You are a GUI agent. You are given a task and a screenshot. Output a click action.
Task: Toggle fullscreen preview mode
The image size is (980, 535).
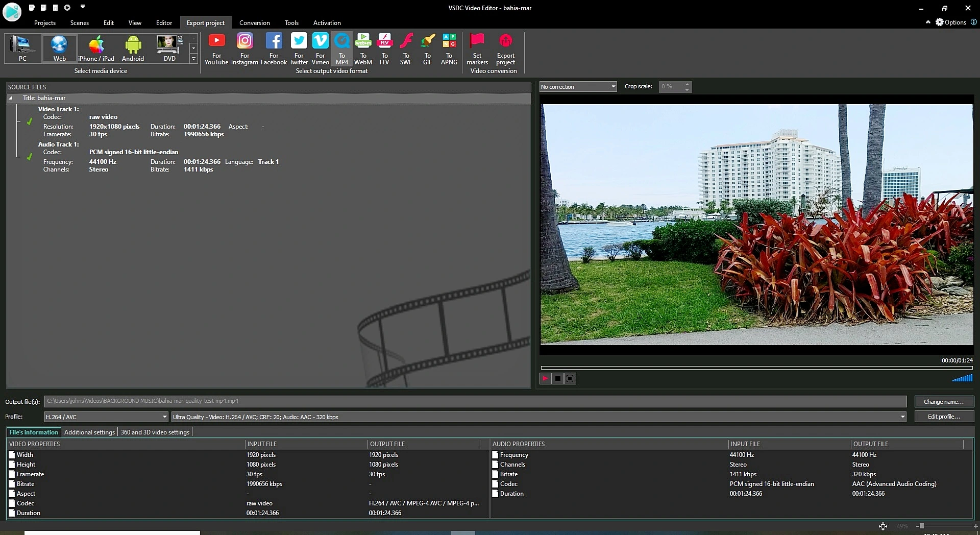coord(570,378)
